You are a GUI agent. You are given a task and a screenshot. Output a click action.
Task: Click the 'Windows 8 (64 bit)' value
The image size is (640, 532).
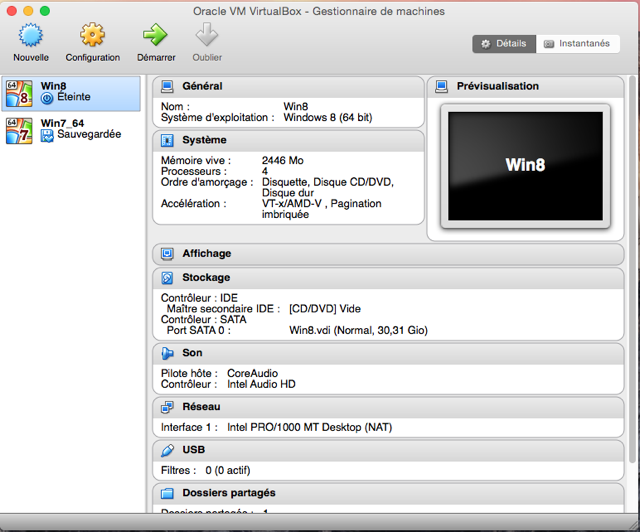point(328,118)
